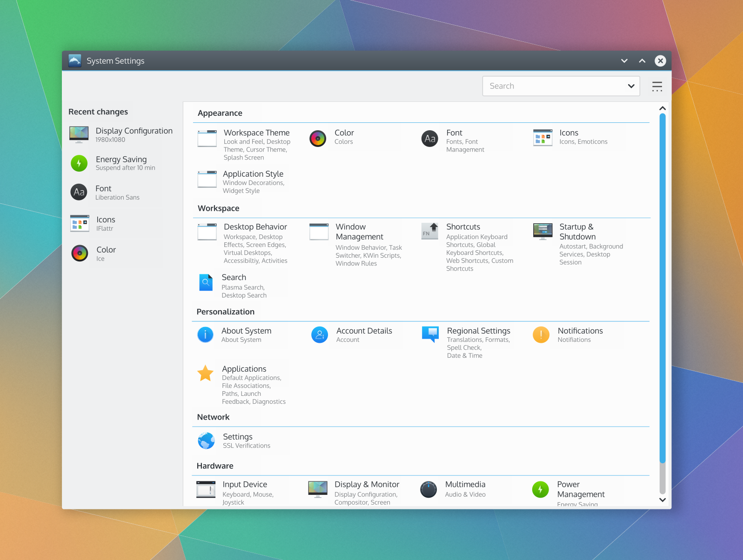Click inside the Search input field
Screen dimensions: 743x560
[554, 86]
